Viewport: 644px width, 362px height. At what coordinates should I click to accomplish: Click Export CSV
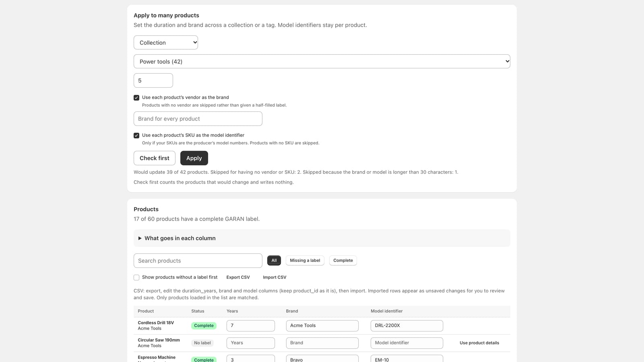click(x=238, y=278)
